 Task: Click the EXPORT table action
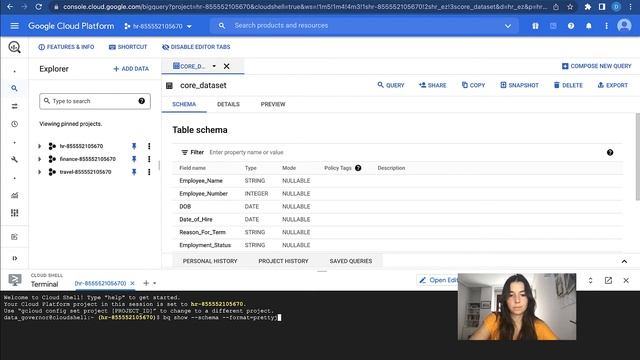click(x=613, y=85)
